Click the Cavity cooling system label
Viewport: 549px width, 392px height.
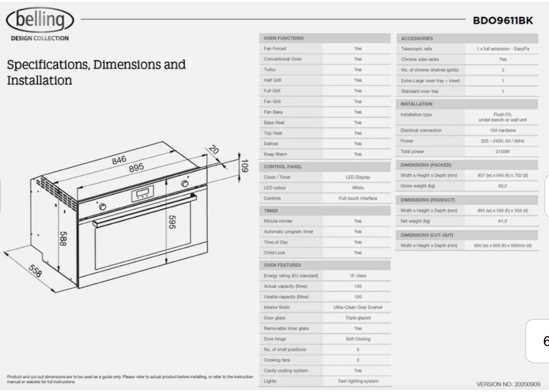coord(286,370)
